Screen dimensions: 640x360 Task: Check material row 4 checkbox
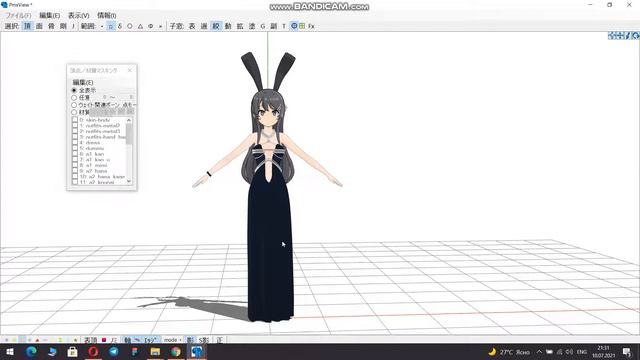pyautogui.click(x=75, y=143)
